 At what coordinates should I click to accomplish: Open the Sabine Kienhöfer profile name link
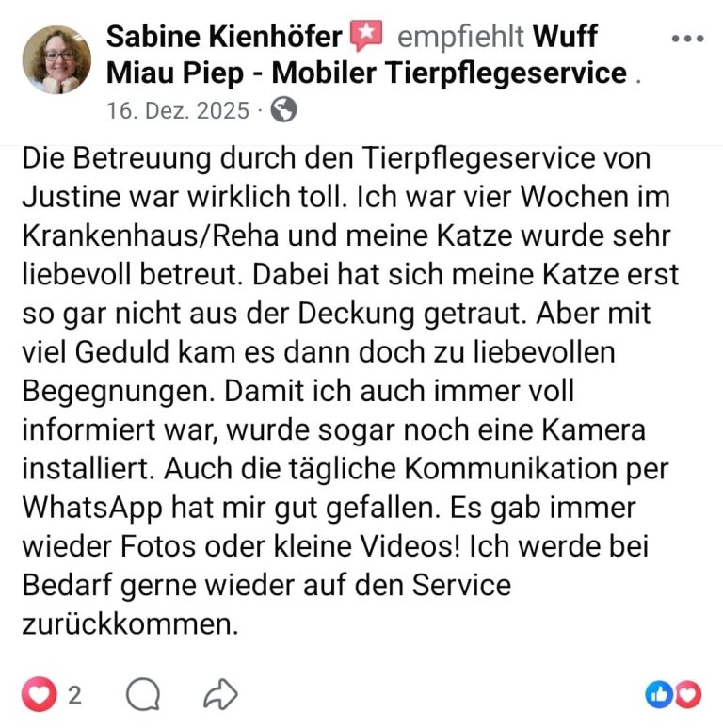click(x=224, y=36)
